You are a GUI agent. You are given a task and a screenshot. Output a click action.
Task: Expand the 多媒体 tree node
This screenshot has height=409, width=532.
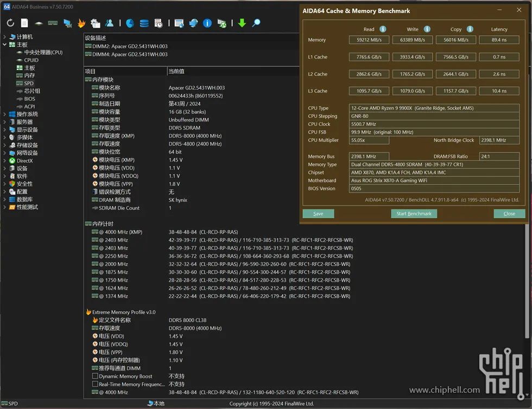[x=4, y=137]
